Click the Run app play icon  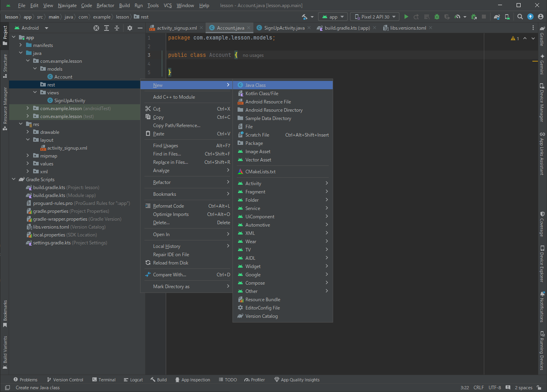tap(406, 17)
